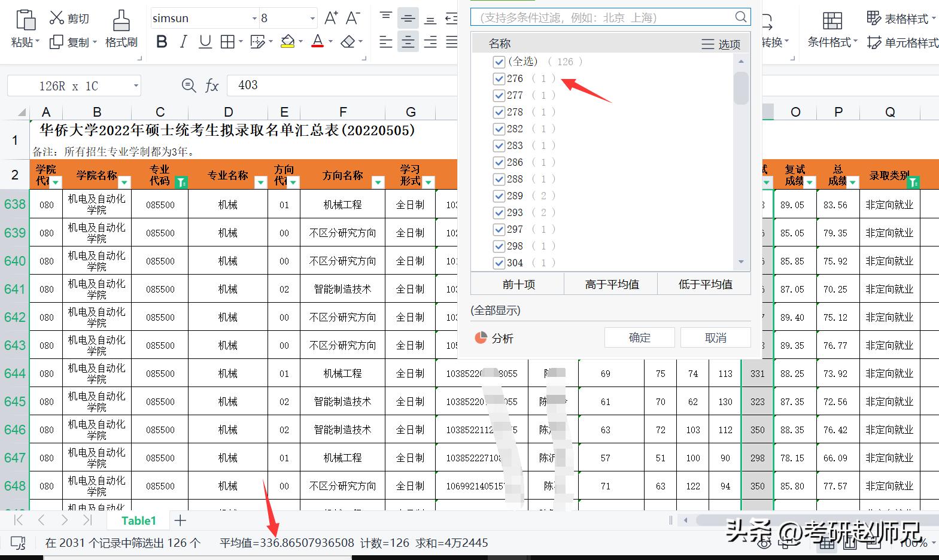
Task: Align cell text to vertical middle
Action: [x=408, y=18]
